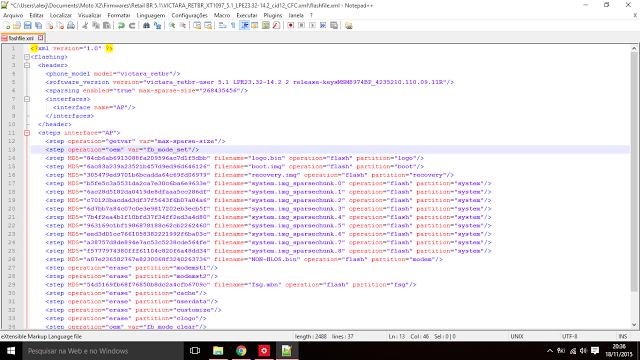
Task: Open the Visualizar menu
Action: pos(89,15)
